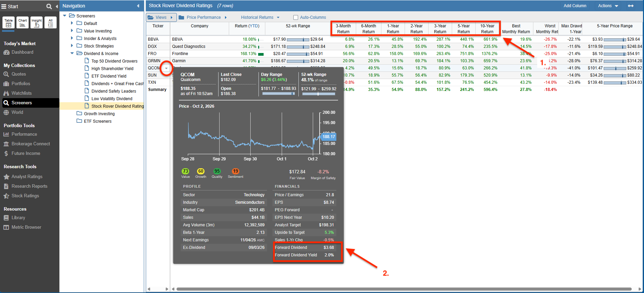Click the search magnifier in the Start bar
Screen dimensions: 644x293
49,6
